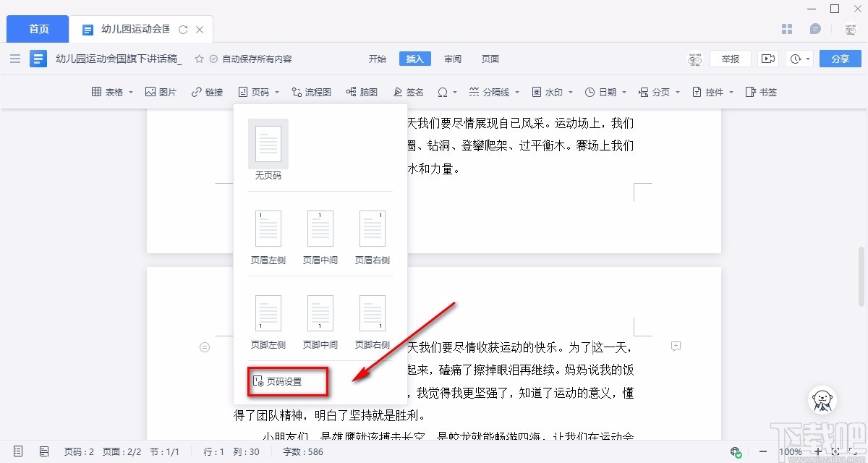Open the document history clock icon
The image size is (868, 463).
click(796, 58)
